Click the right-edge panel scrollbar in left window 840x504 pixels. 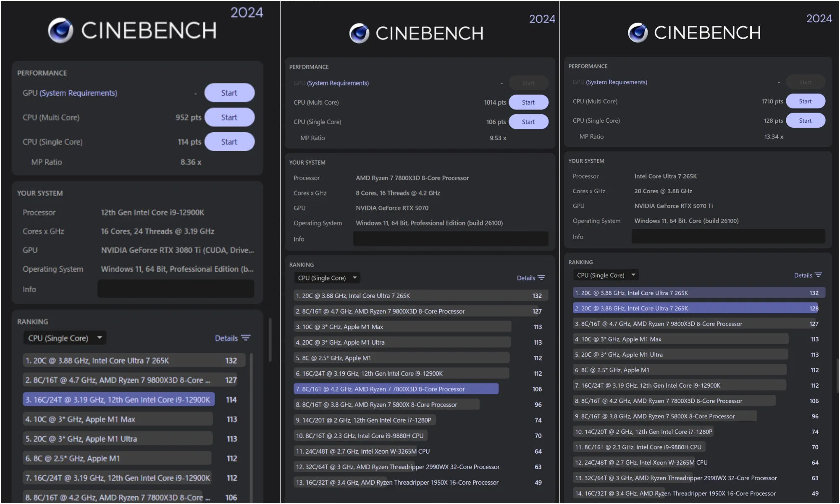click(270, 340)
